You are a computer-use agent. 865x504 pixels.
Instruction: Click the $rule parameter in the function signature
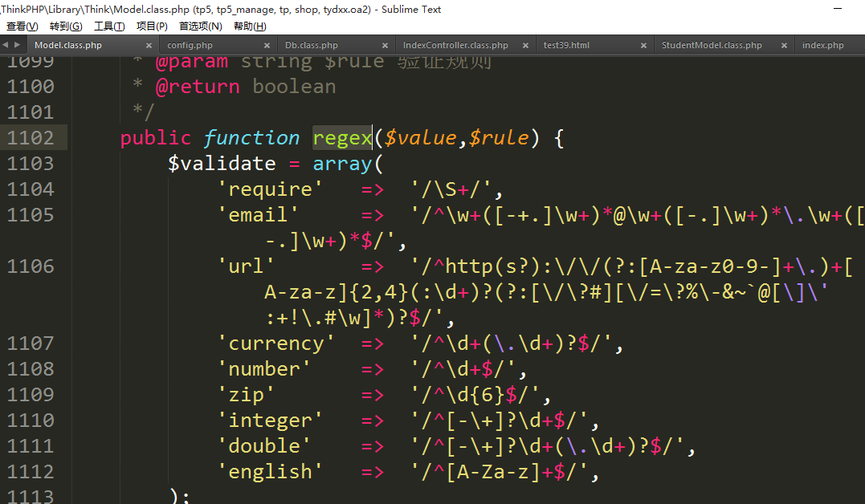500,138
